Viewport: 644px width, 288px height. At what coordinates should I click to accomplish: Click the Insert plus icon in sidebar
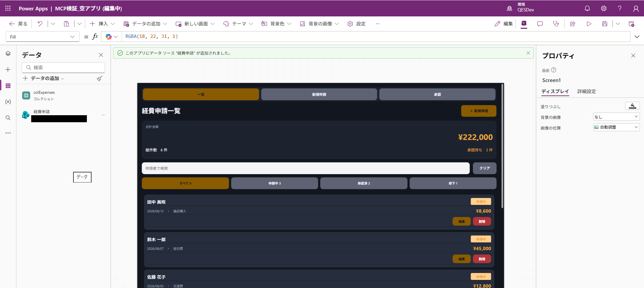point(8,70)
